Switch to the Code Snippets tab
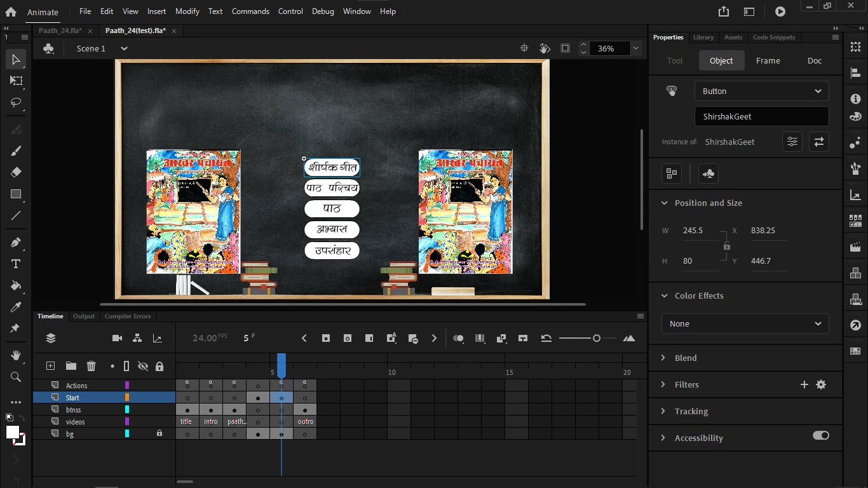The width and height of the screenshot is (868, 488). pyautogui.click(x=774, y=37)
